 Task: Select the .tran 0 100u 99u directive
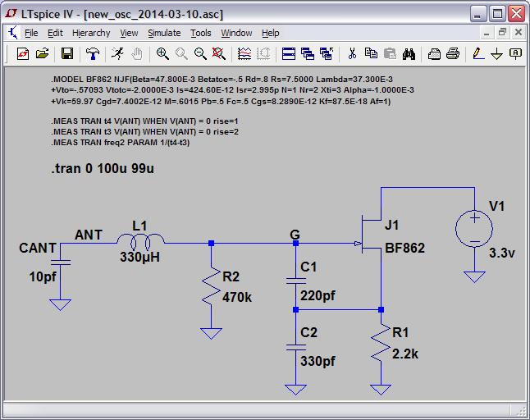click(103, 168)
